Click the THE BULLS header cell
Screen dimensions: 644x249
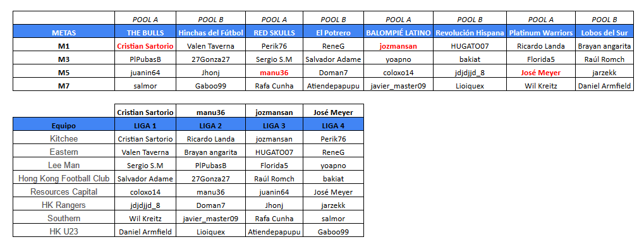145,32
